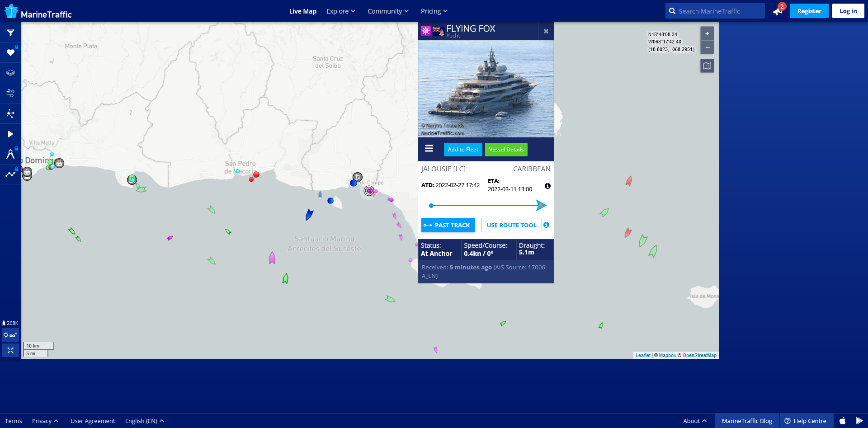The width and height of the screenshot is (868, 428).
Task: Select the large blue vessel marker
Action: 309,214
